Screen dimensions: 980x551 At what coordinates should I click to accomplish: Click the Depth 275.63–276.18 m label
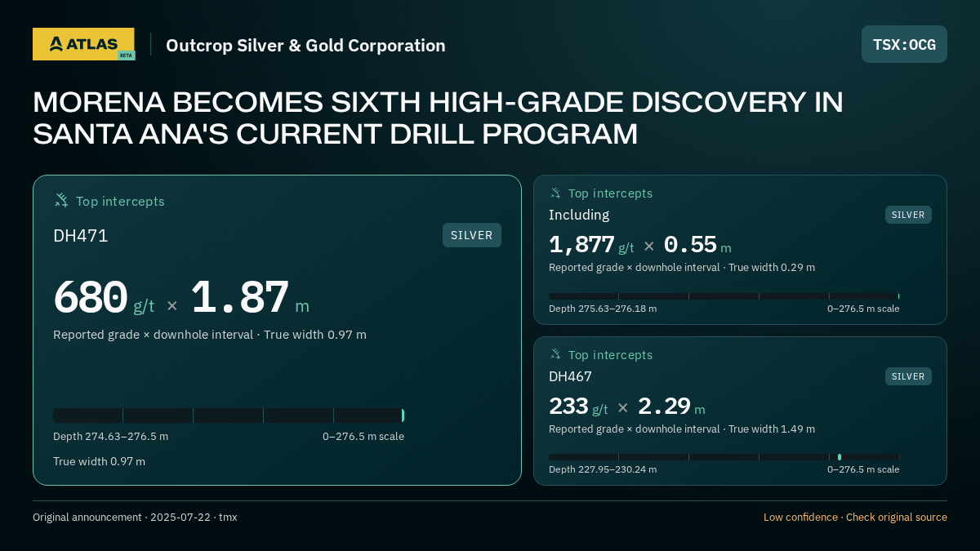(x=603, y=309)
